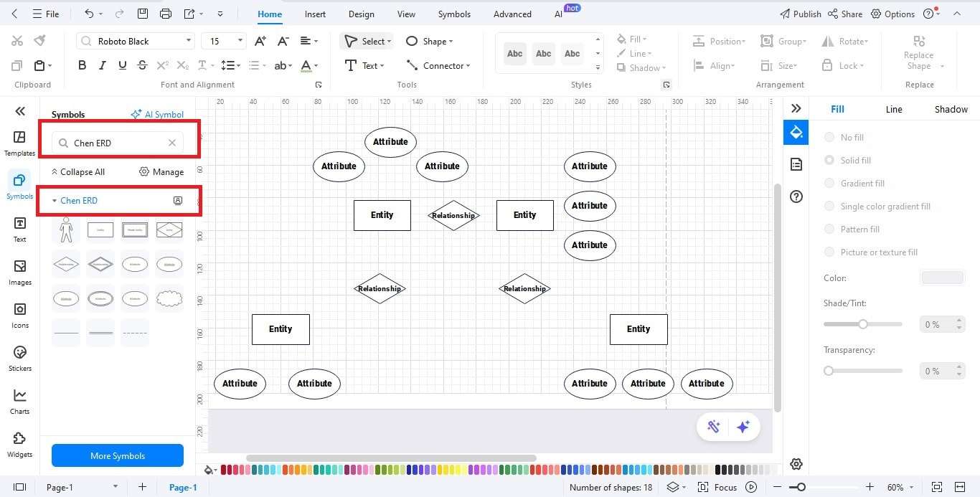Screen dimensions: 980x497
Task: Click the Cut scissors icon
Action: 17,41
